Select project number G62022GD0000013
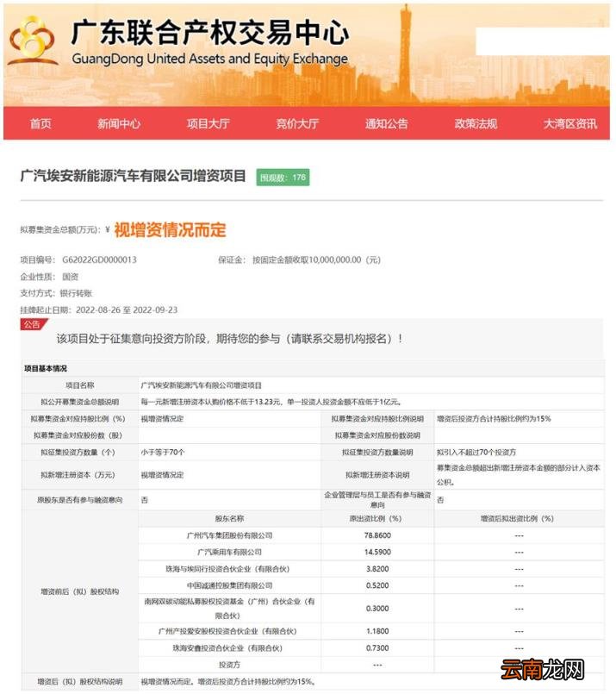This screenshot has width=616, height=694. pos(99,259)
